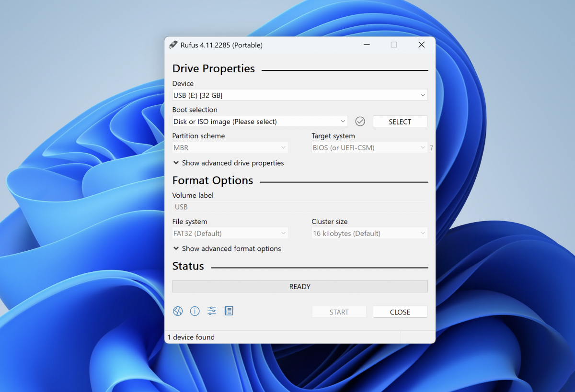Click the Volume label text field
This screenshot has height=392, width=575.
click(299, 207)
